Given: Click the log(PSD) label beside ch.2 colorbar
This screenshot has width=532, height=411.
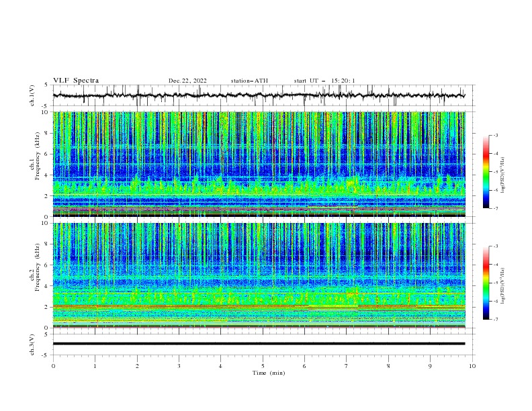Looking at the screenshot, I should pyautogui.click(x=503, y=286).
